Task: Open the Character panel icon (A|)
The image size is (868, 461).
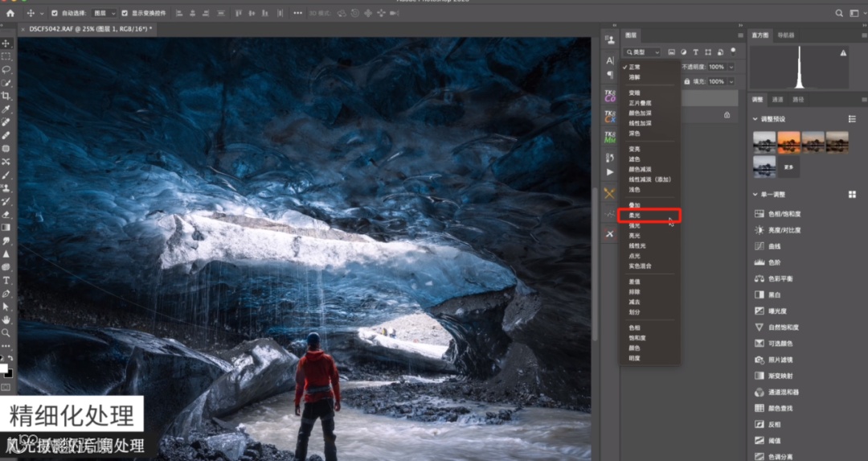Action: 609,60
